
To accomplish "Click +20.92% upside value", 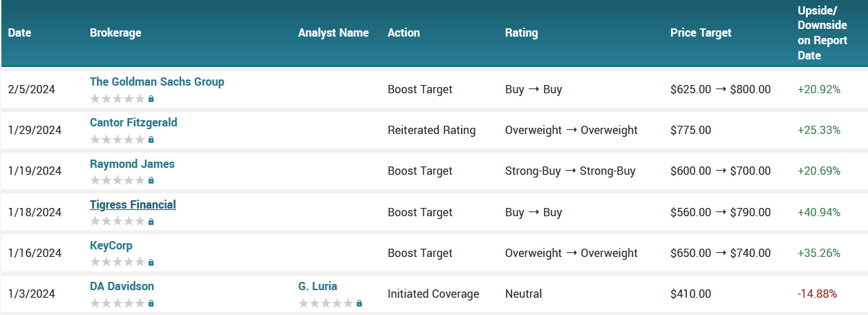I will (x=819, y=89).
